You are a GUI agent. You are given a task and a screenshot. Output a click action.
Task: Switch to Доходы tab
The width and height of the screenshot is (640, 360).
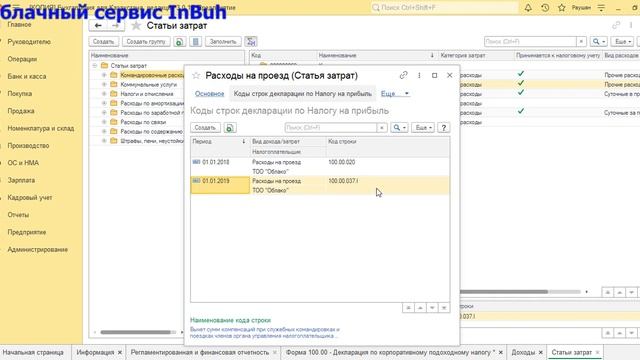[x=523, y=352]
